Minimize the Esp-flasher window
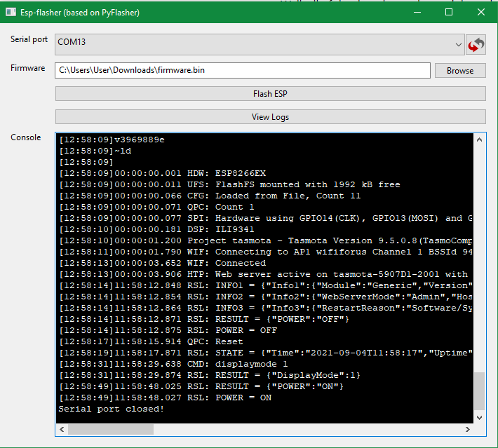Viewport: 498px width, 448px height. point(417,12)
